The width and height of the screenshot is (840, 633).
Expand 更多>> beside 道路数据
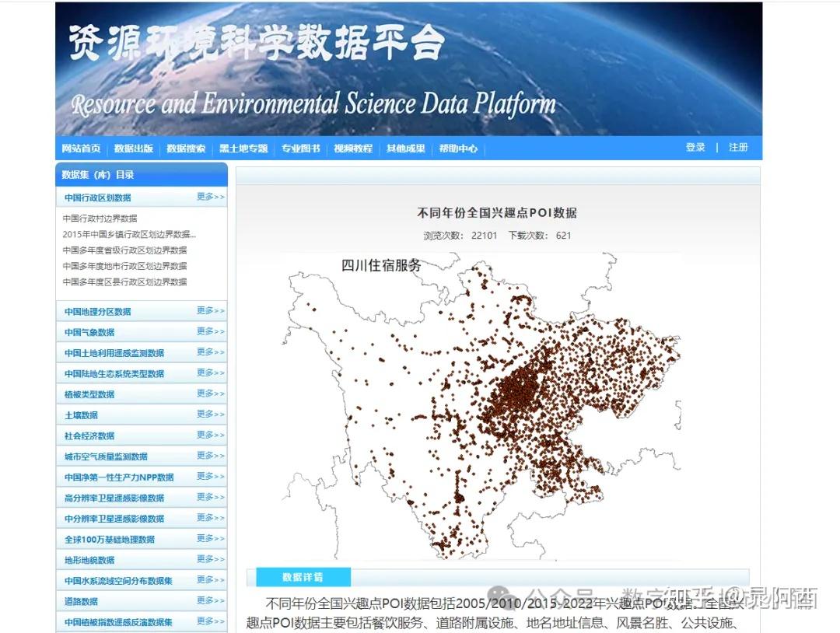pyautogui.click(x=209, y=600)
